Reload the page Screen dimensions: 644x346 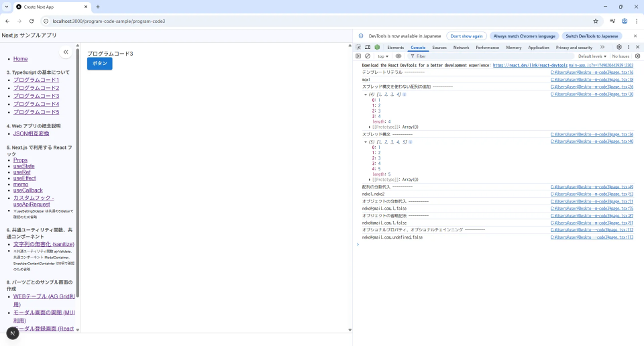[x=32, y=21]
